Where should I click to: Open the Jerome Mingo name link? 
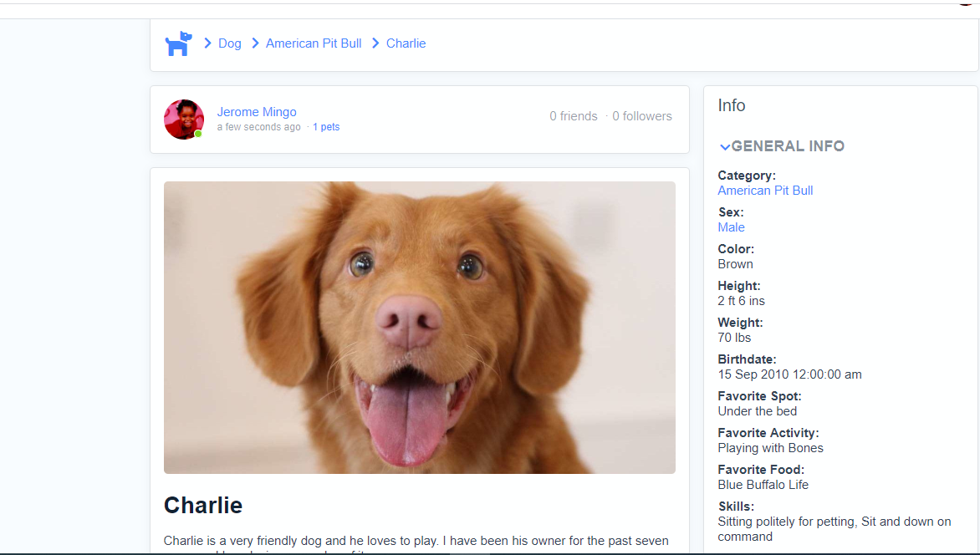[x=257, y=112]
